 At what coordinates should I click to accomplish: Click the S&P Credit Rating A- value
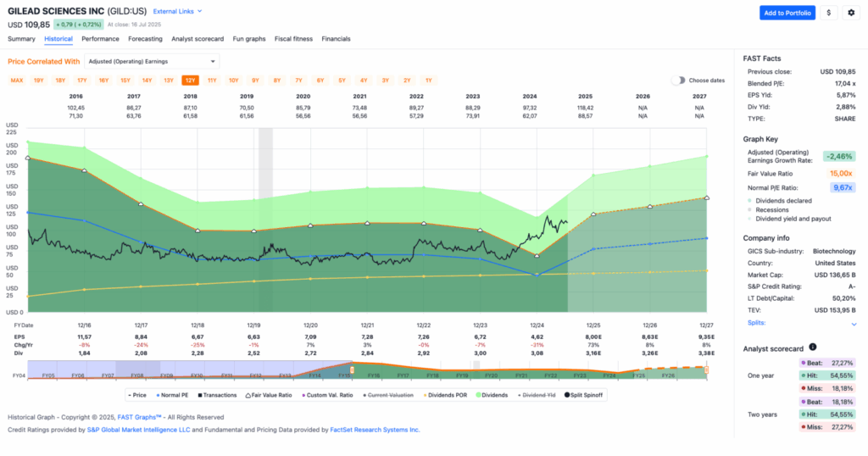pos(851,286)
